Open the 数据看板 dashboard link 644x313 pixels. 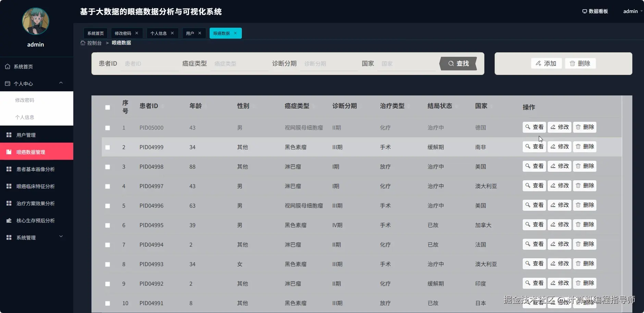595,11
